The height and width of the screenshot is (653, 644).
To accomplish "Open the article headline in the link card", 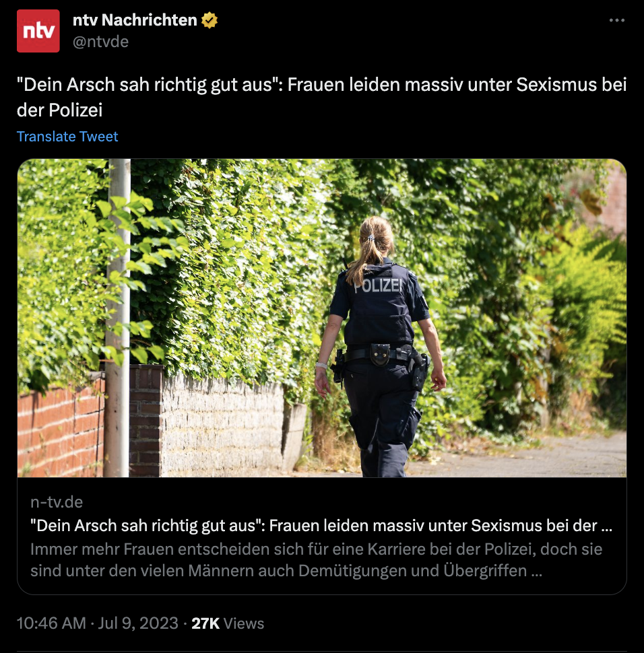I will pos(321,526).
